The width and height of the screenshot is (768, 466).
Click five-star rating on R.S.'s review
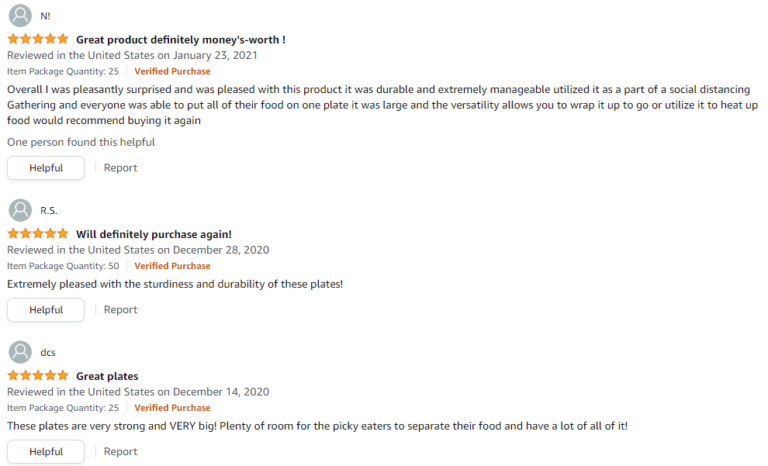pos(38,234)
